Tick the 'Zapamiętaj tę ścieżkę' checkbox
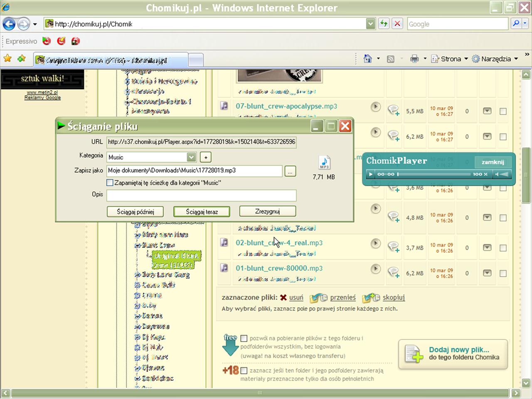Screen dimensions: 532x399 click(x=110, y=182)
